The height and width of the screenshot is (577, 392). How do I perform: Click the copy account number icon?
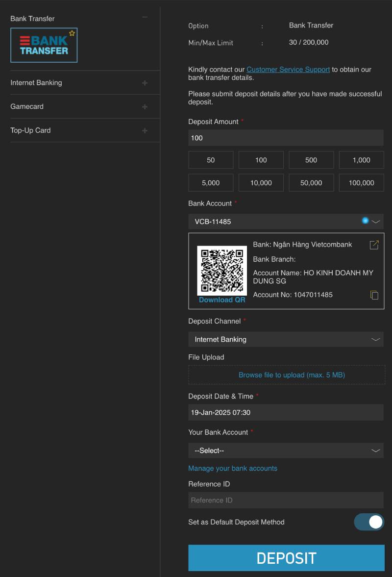click(x=374, y=295)
